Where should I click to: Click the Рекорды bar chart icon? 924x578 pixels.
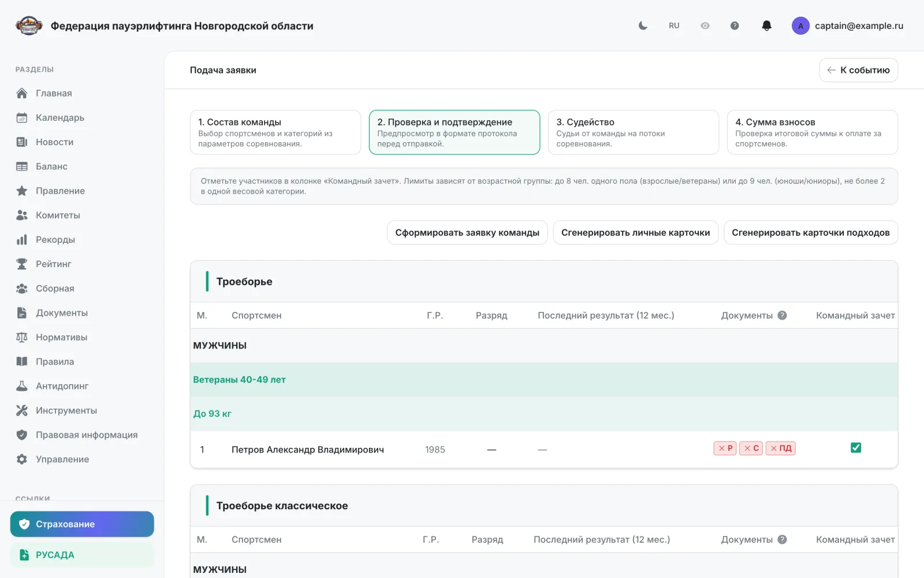(22, 239)
